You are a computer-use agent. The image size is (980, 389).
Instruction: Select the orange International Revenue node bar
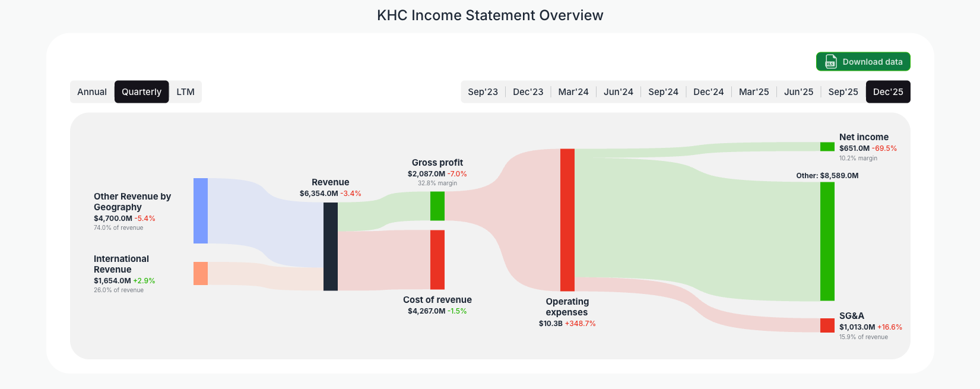click(199, 274)
